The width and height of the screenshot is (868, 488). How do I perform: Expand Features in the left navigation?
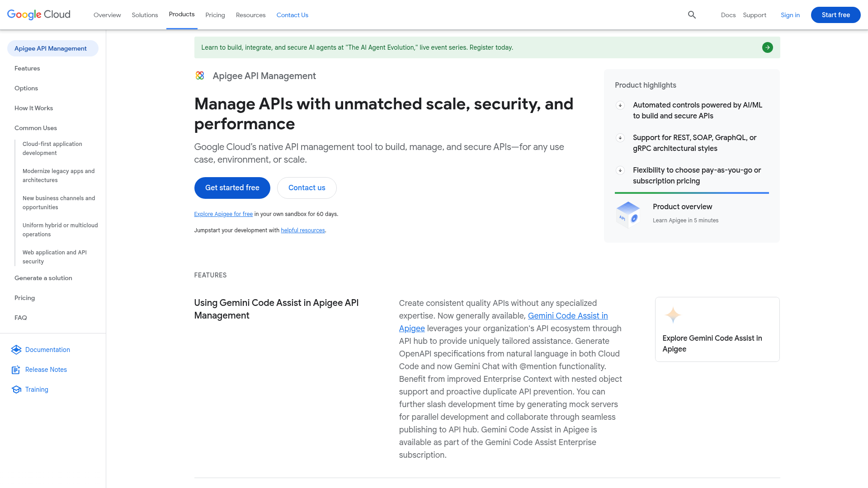click(27, 68)
